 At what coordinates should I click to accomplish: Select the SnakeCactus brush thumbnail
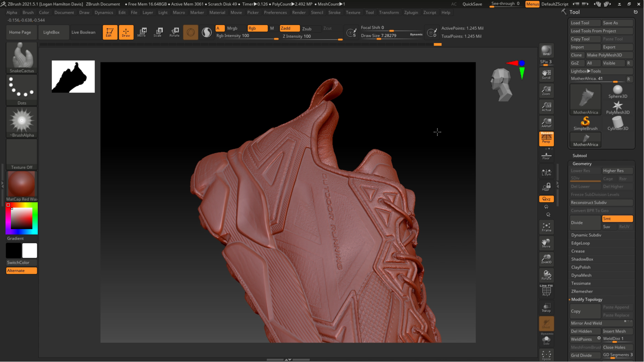22,58
